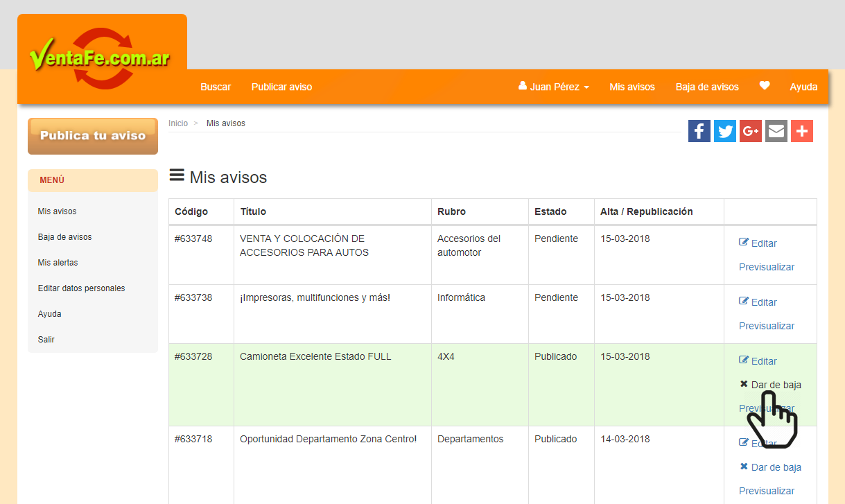Viewport: 845px width, 504px height.
Task: Click the Google Plus share icon
Action: [751, 131]
